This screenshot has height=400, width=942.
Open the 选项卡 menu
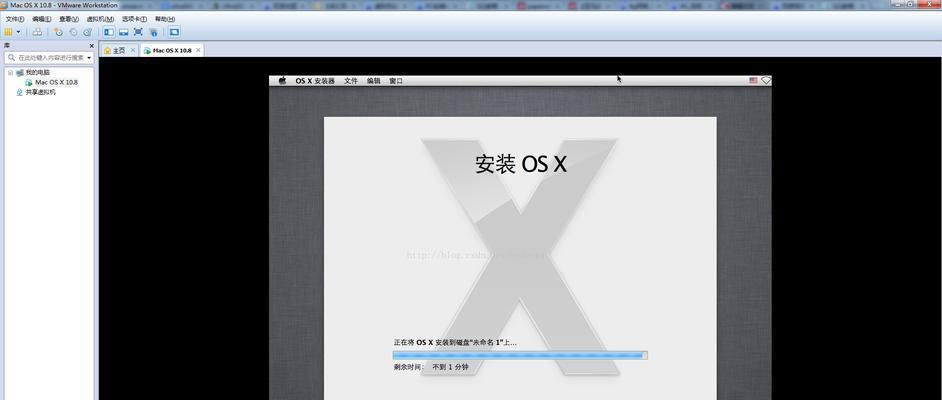click(x=134, y=19)
